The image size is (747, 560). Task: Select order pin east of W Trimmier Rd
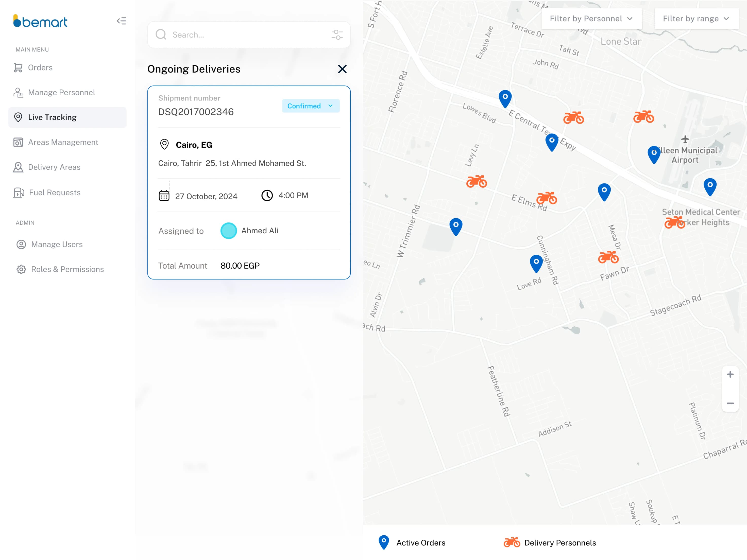pyautogui.click(x=455, y=227)
